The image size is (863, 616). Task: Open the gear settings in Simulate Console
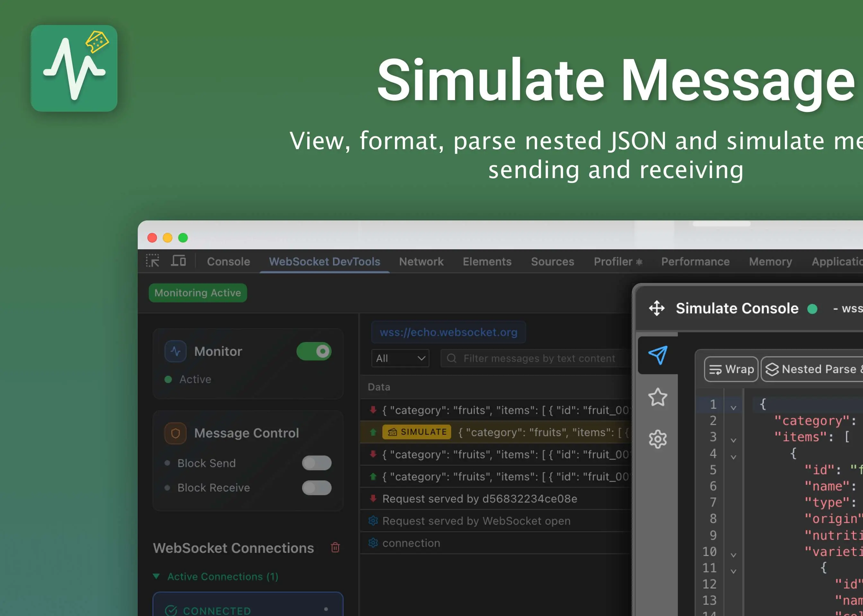pos(658,439)
